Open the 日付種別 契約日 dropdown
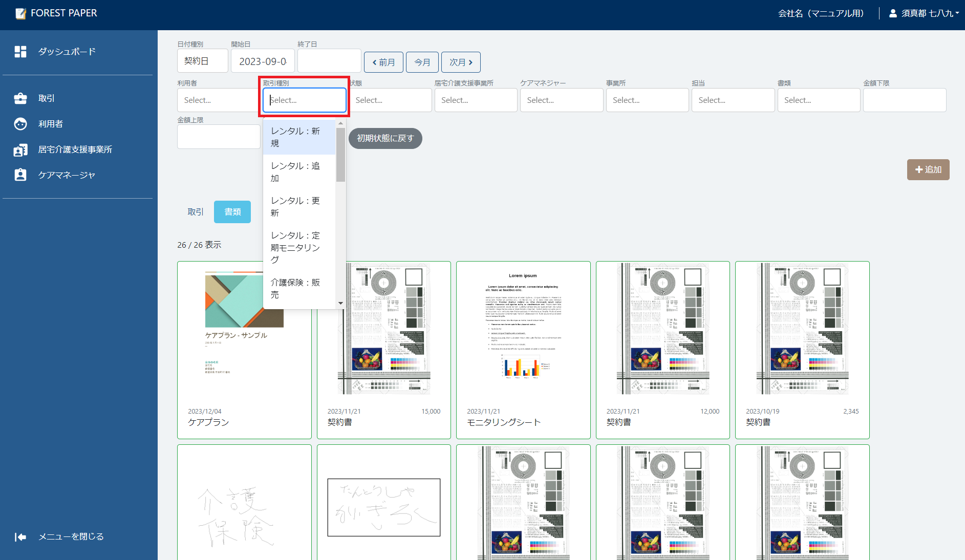Viewport: 965px width, 560px height. point(202,61)
